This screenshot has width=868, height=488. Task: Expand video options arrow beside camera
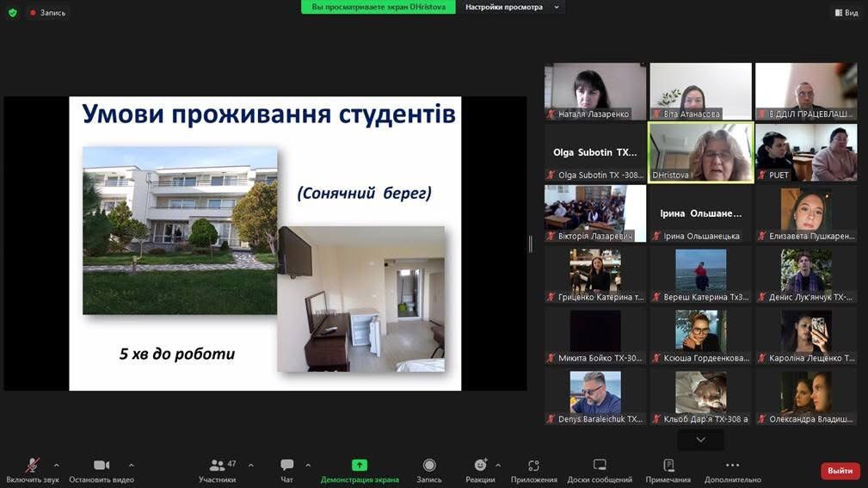[131, 465]
